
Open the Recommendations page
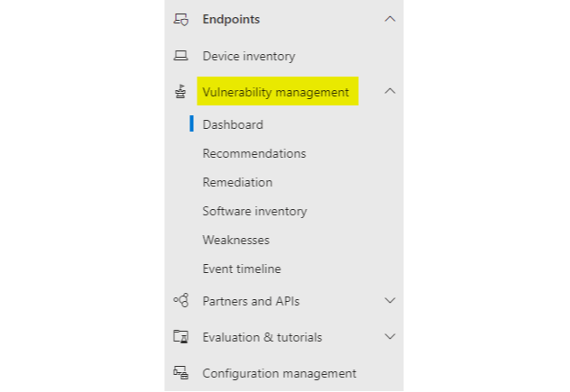click(254, 153)
